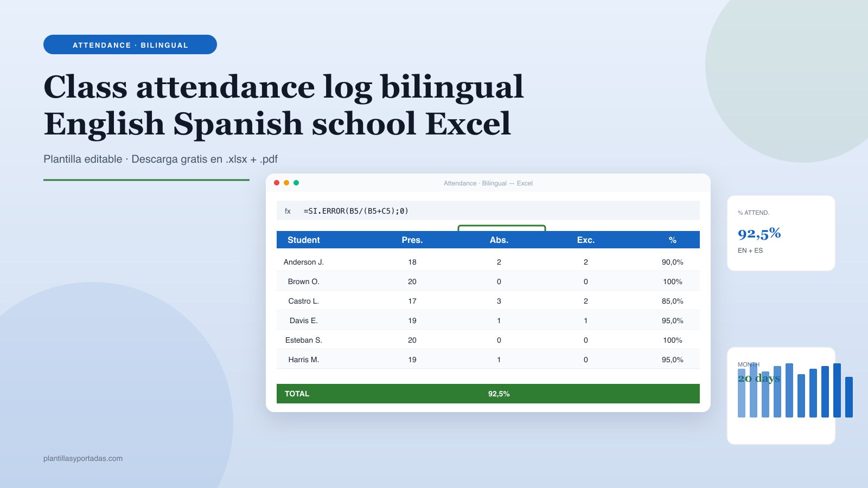Click Brown O. percentage 100%
This screenshot has height=488, width=868.
[673, 281]
